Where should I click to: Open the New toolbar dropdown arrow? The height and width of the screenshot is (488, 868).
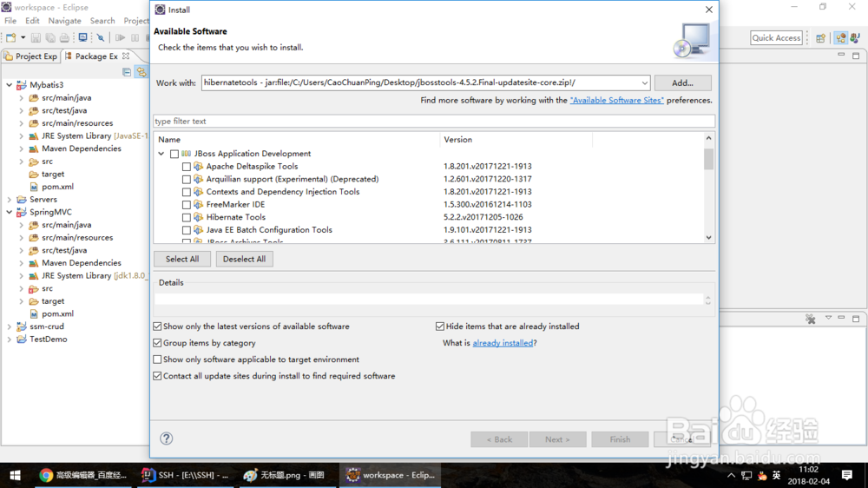click(x=23, y=37)
